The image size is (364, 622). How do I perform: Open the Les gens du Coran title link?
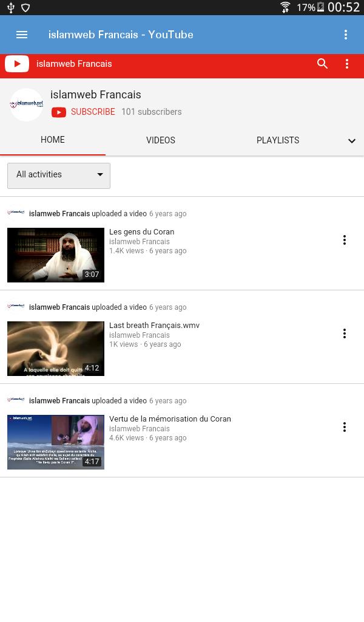(x=141, y=231)
